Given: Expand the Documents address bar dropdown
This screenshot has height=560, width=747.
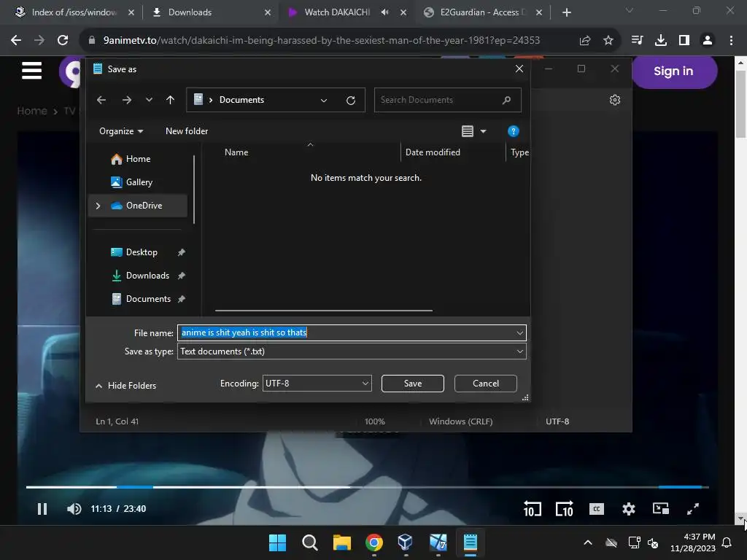Looking at the screenshot, I should click(x=324, y=100).
